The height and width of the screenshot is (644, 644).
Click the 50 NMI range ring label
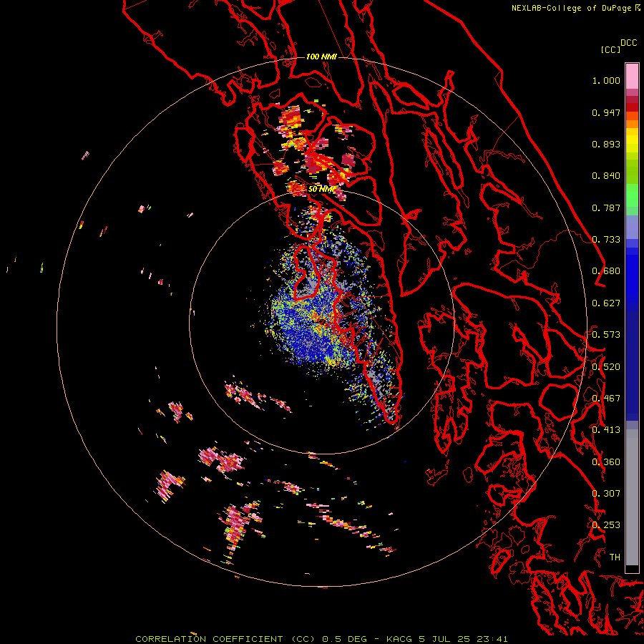point(321,190)
